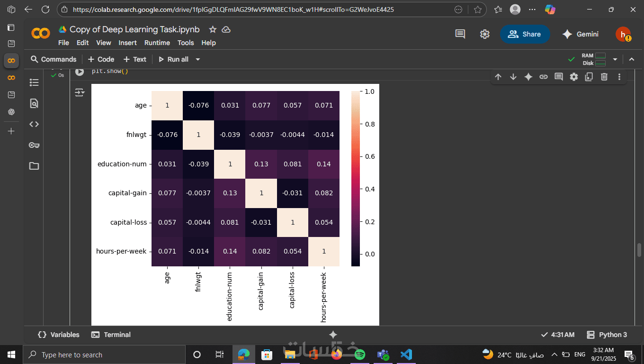
Task: Open the browser Favorites hub
Action: click(x=498, y=9)
